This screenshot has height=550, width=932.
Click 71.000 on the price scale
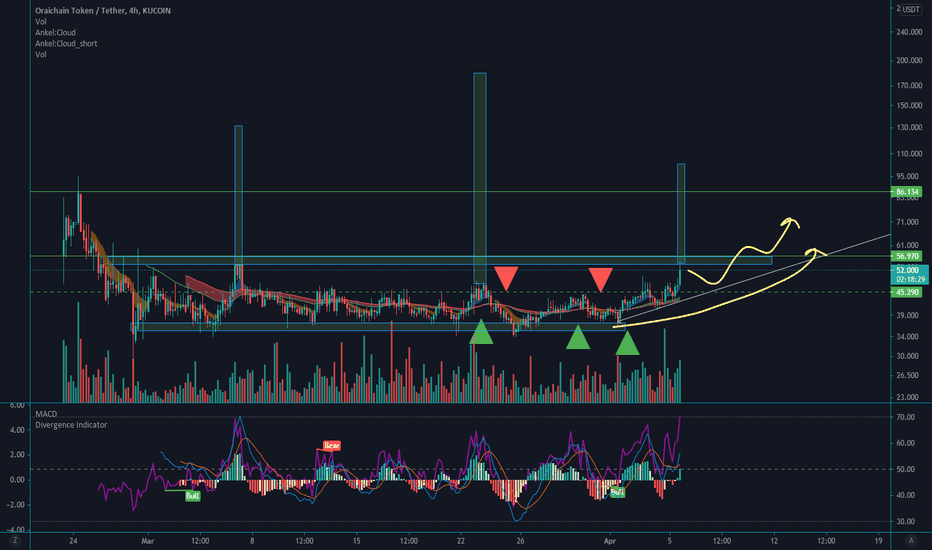pos(908,222)
